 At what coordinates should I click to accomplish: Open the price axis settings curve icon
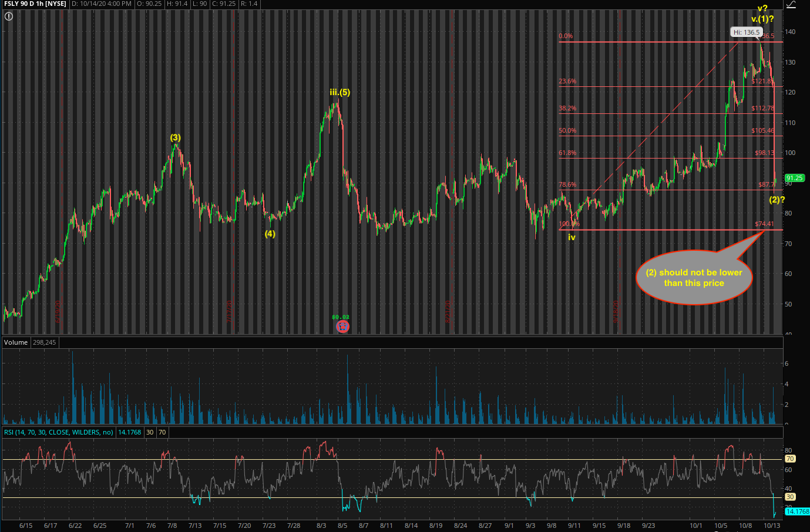point(790,5)
